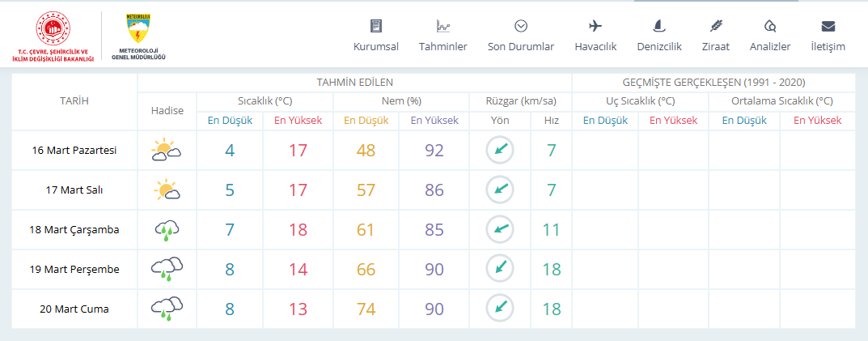
Task: Open the İletişim envelope icon
Action: coord(828,25)
